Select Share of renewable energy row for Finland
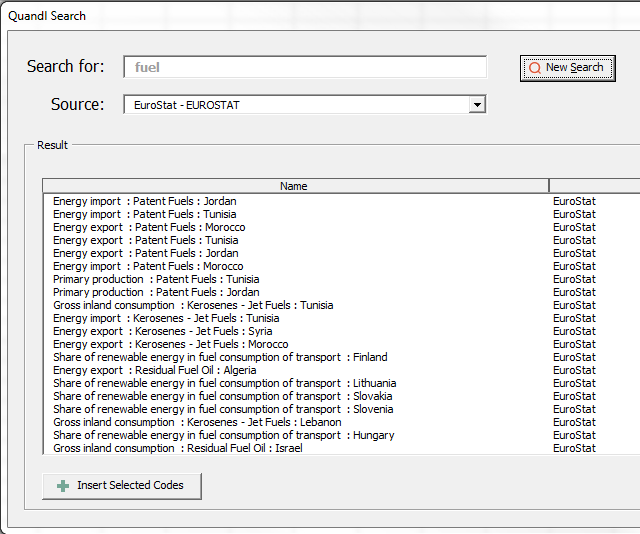 pyautogui.click(x=220, y=358)
